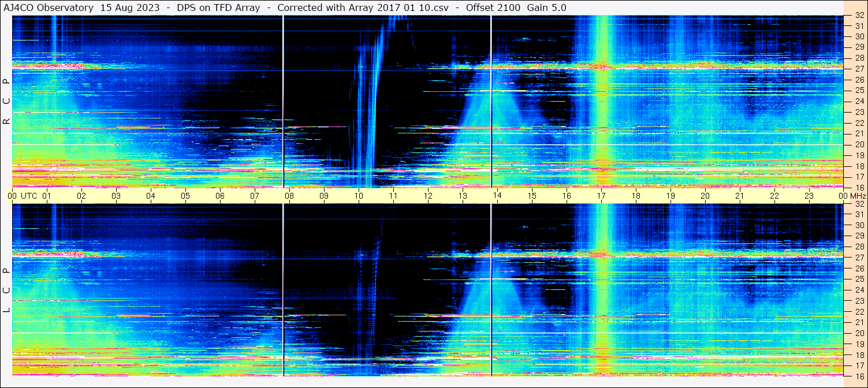Select hour "03" on the UTC time axis

(116, 196)
